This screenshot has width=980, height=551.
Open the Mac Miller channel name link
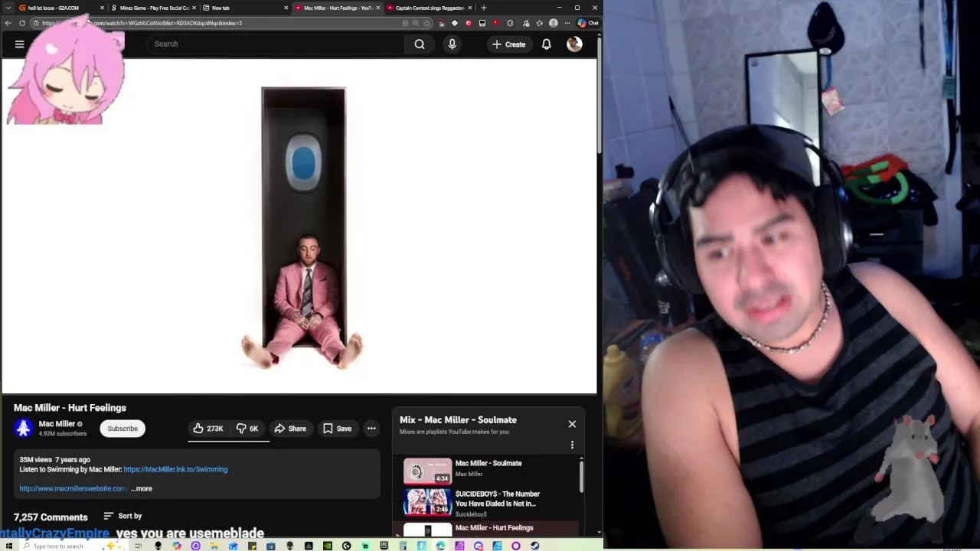pos(57,424)
